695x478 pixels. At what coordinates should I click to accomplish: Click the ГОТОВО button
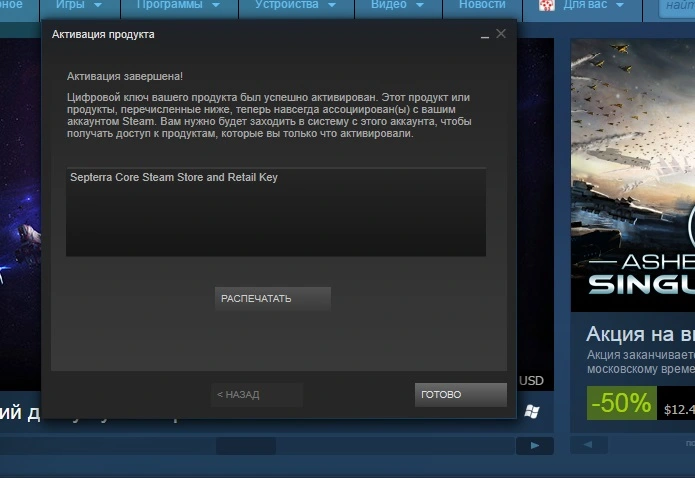[461, 395]
